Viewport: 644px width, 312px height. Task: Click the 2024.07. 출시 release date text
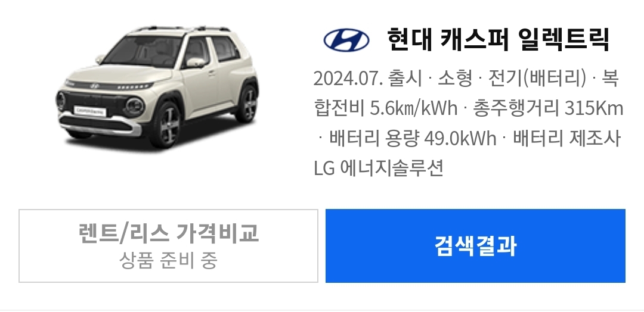[367, 78]
